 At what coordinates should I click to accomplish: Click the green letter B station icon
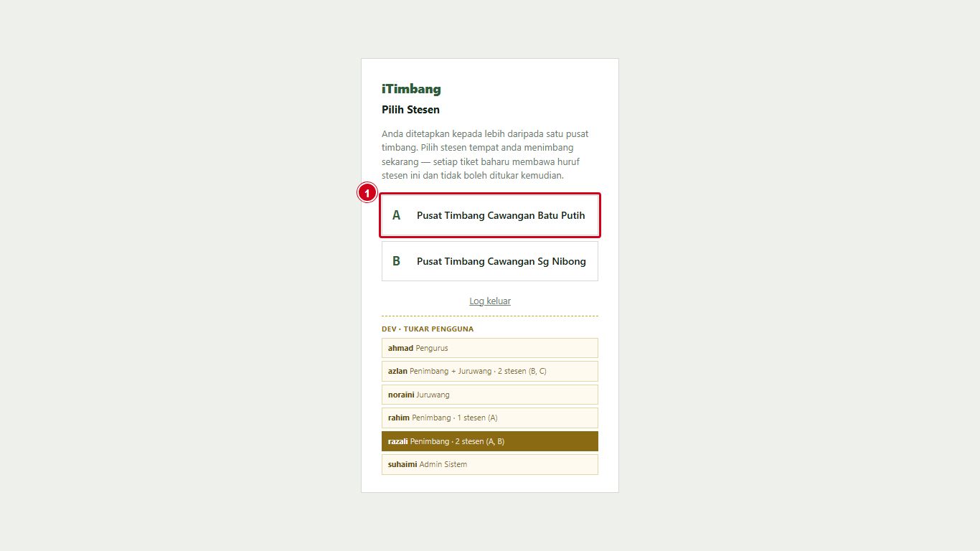pyautogui.click(x=396, y=261)
